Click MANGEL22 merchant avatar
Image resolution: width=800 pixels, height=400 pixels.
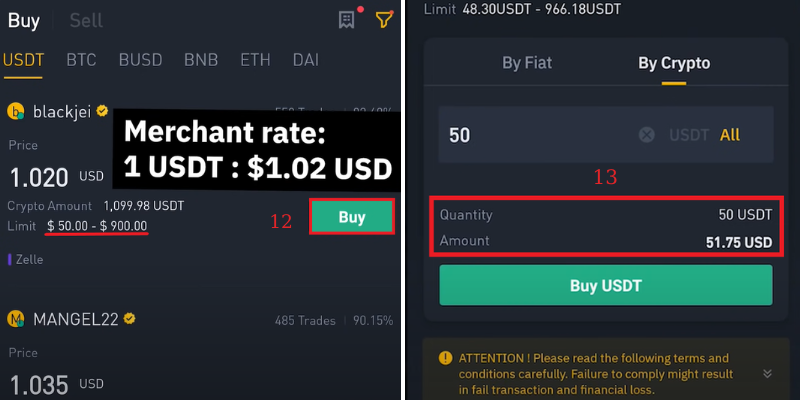16,319
